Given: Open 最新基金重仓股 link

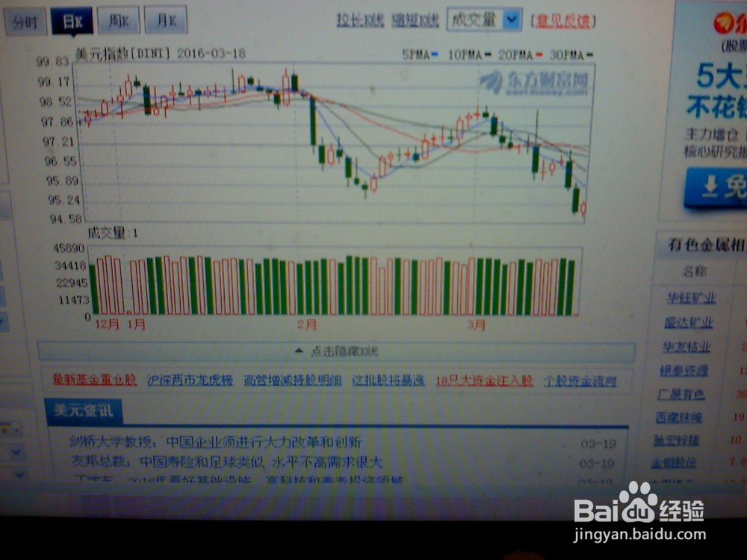Looking at the screenshot, I should click(94, 379).
